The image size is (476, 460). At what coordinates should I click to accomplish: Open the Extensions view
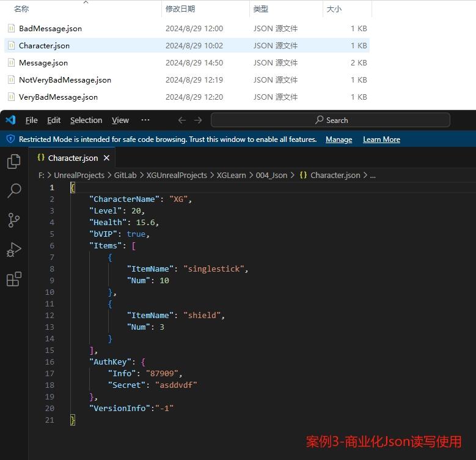pos(13,279)
